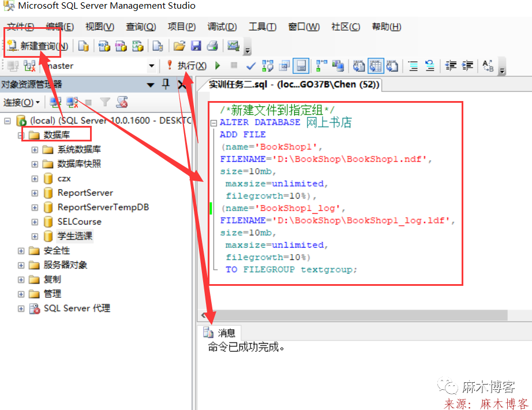Viewport: 532px width, 410px height.
Task: Click the Connect Object Explorer icon
Action: click(55, 102)
